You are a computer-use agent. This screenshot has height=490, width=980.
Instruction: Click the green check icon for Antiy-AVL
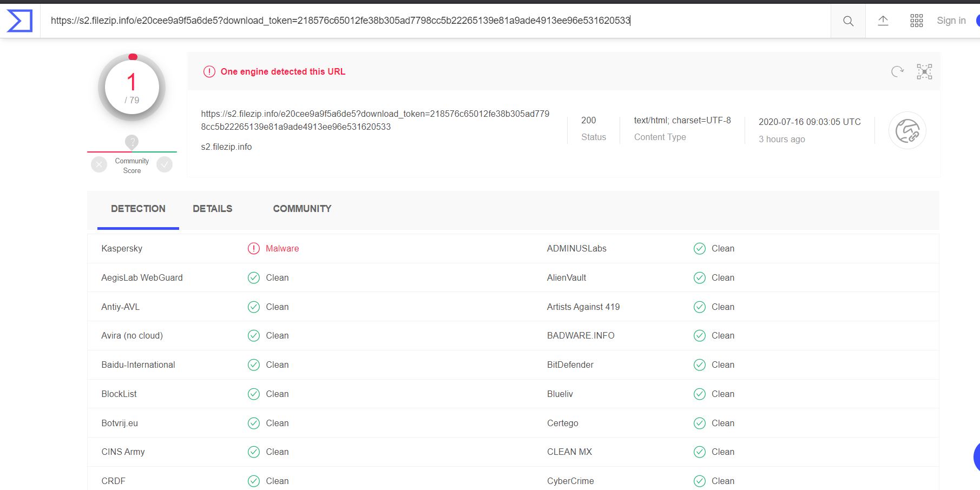(x=254, y=307)
